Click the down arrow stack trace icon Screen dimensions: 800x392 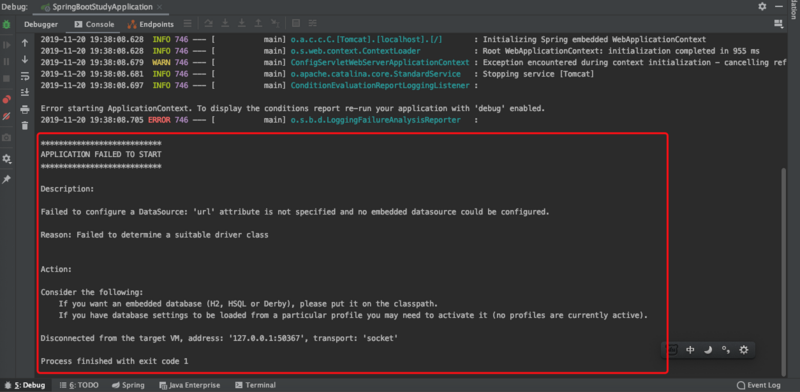coord(24,60)
